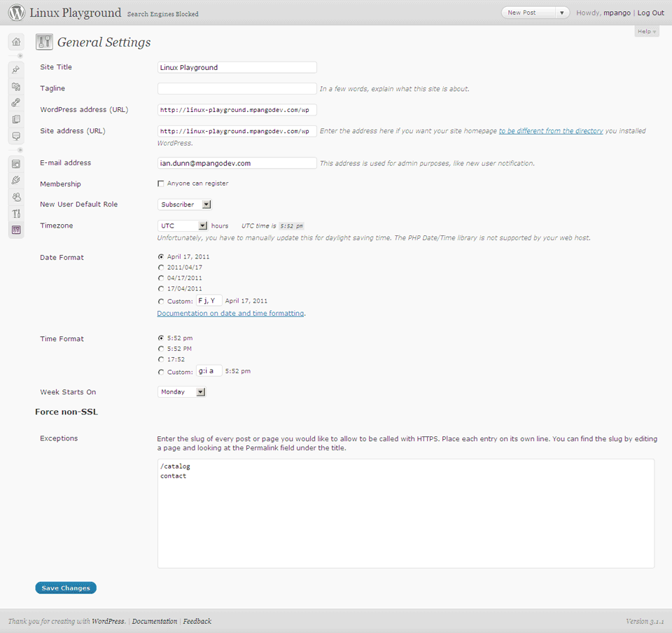
Task: Click the Exceptions textarea
Action: coord(406,513)
